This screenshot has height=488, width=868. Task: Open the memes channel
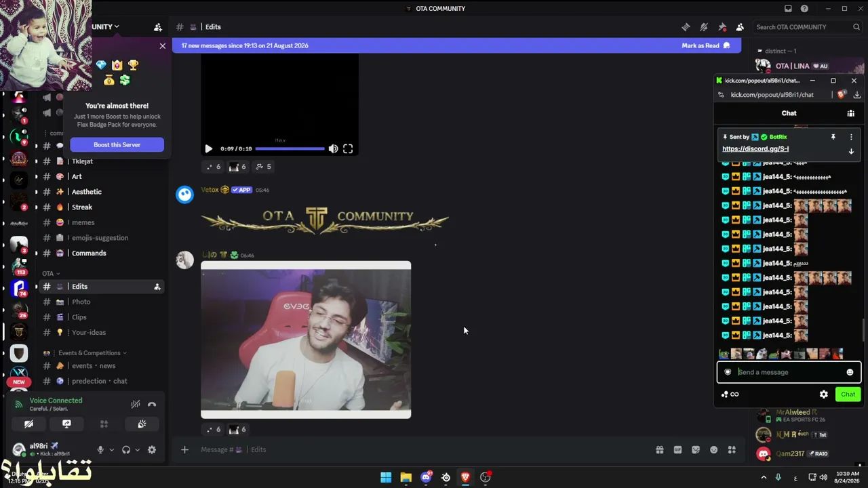(x=83, y=222)
